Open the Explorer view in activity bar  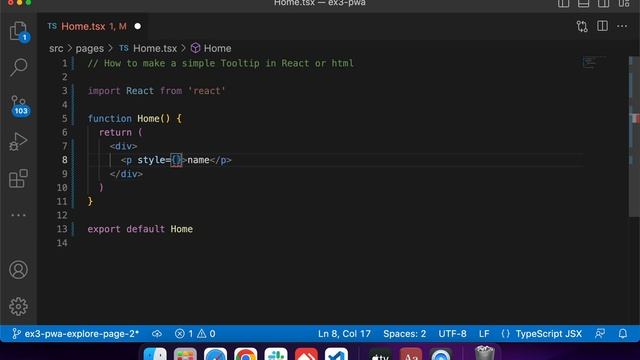tap(18, 31)
